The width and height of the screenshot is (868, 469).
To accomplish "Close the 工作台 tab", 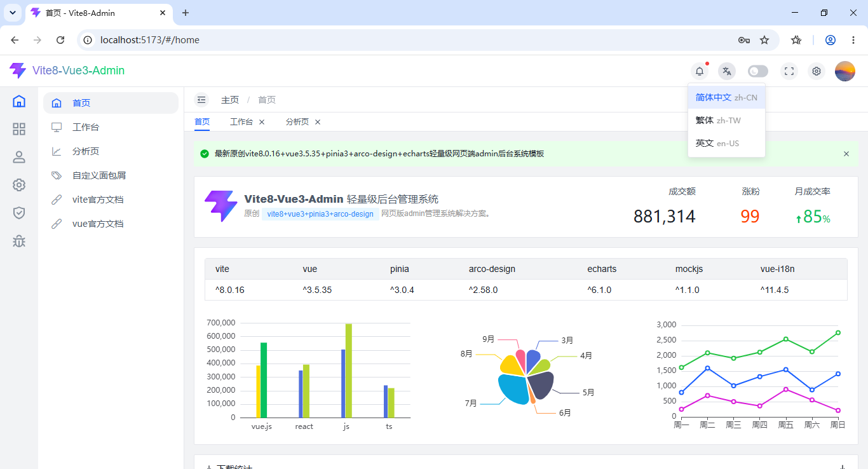I will [x=262, y=122].
